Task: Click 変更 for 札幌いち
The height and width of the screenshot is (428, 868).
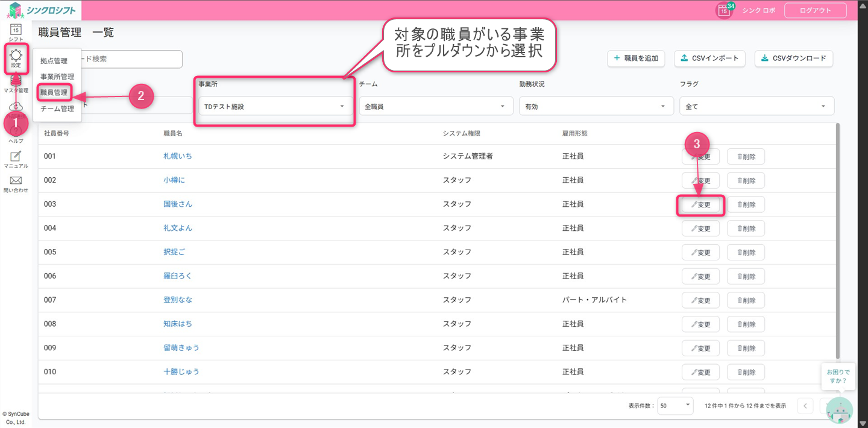Action: [700, 157]
